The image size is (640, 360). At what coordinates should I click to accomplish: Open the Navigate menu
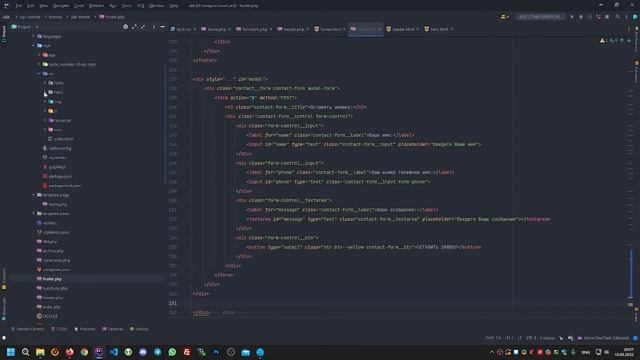pos(61,6)
